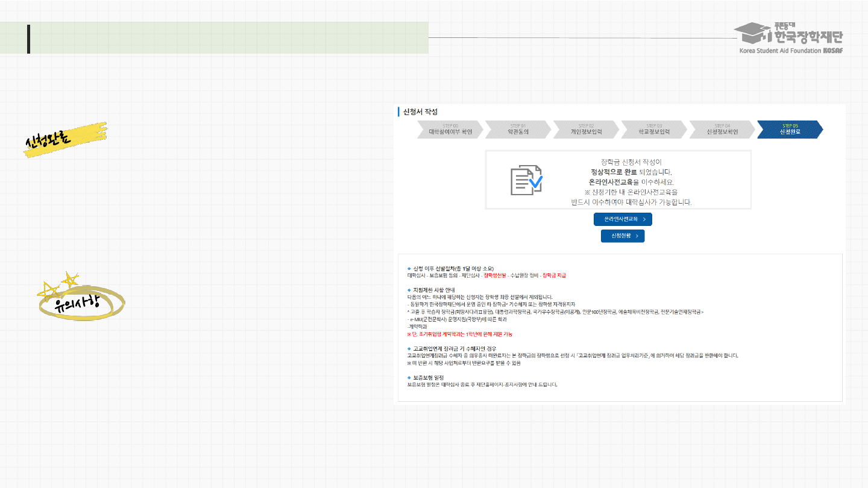Click the graduation cap icon in logo
The width and height of the screenshot is (868, 488).
pyautogui.click(x=752, y=33)
